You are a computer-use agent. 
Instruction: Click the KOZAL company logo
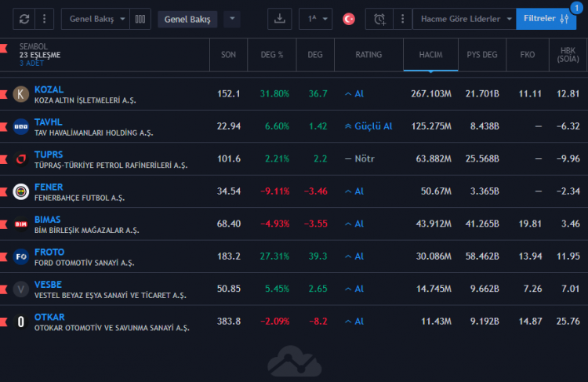[21, 94]
